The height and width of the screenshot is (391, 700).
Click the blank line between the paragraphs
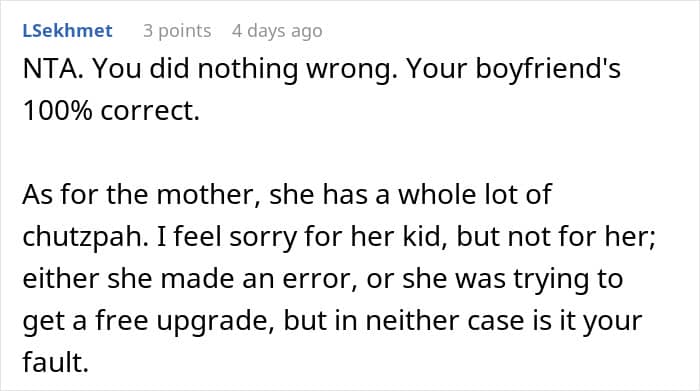pos(350,153)
